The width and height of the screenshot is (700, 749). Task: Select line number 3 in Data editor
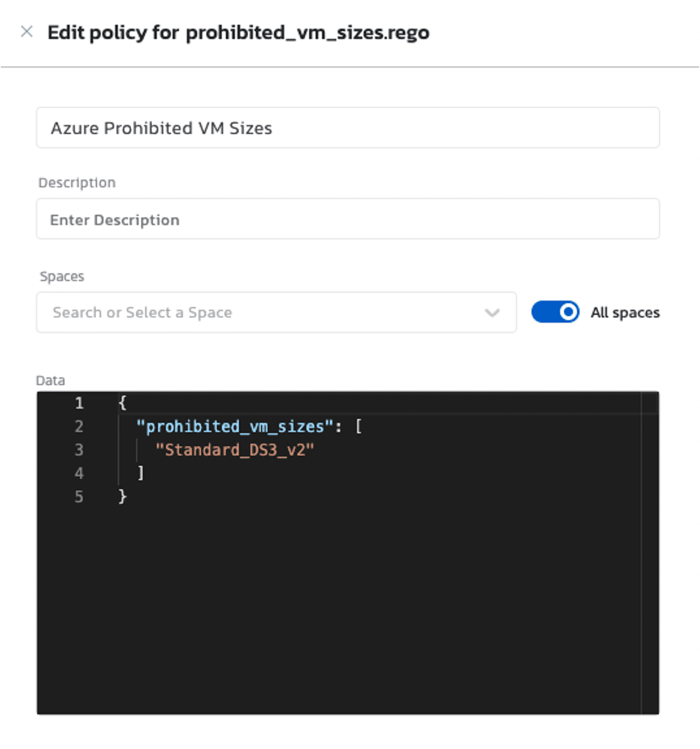[x=79, y=450]
